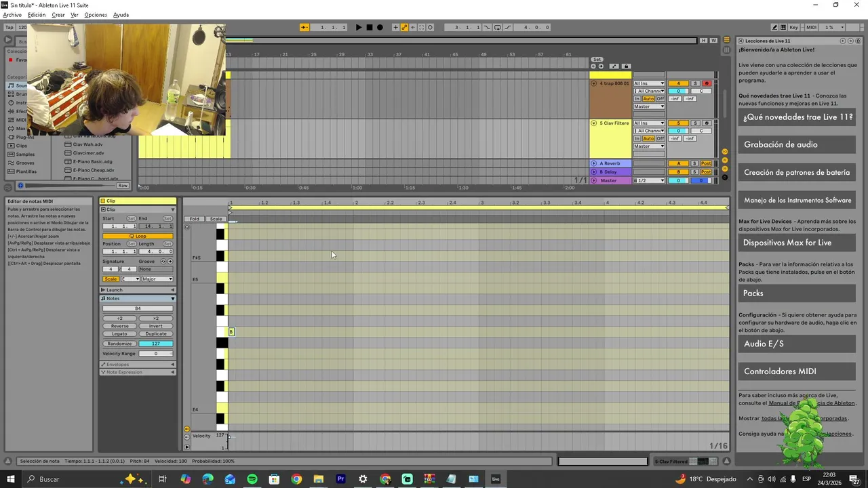Switch to Session view selector icon
Viewport: 868px width, 488px height.
(726, 49)
